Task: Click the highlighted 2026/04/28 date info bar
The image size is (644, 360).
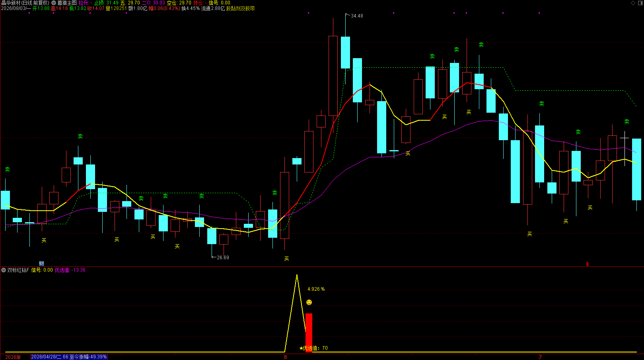Action: click(x=69, y=357)
